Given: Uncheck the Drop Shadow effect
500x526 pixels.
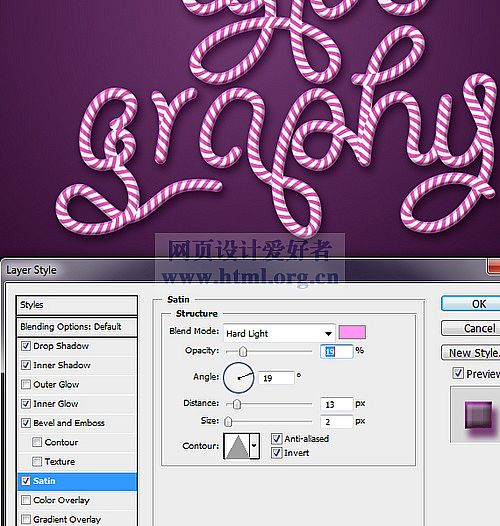Looking at the screenshot, I should pyautogui.click(x=26, y=346).
